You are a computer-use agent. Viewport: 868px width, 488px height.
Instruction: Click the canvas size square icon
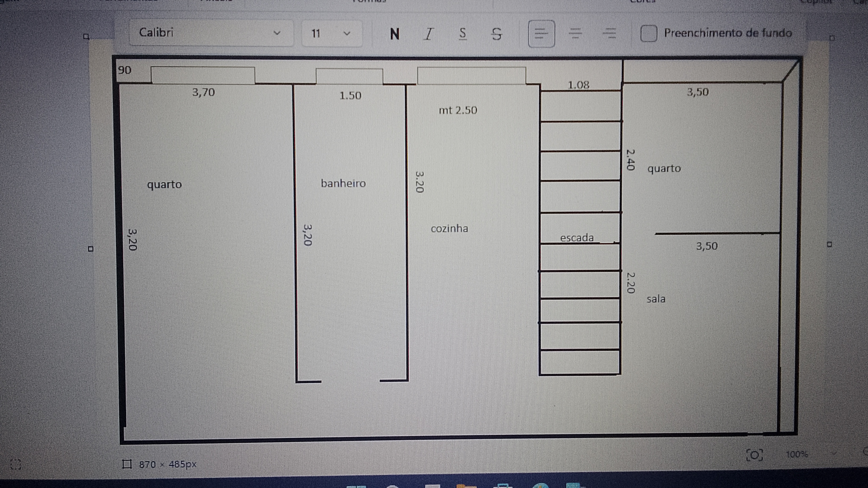(x=127, y=464)
